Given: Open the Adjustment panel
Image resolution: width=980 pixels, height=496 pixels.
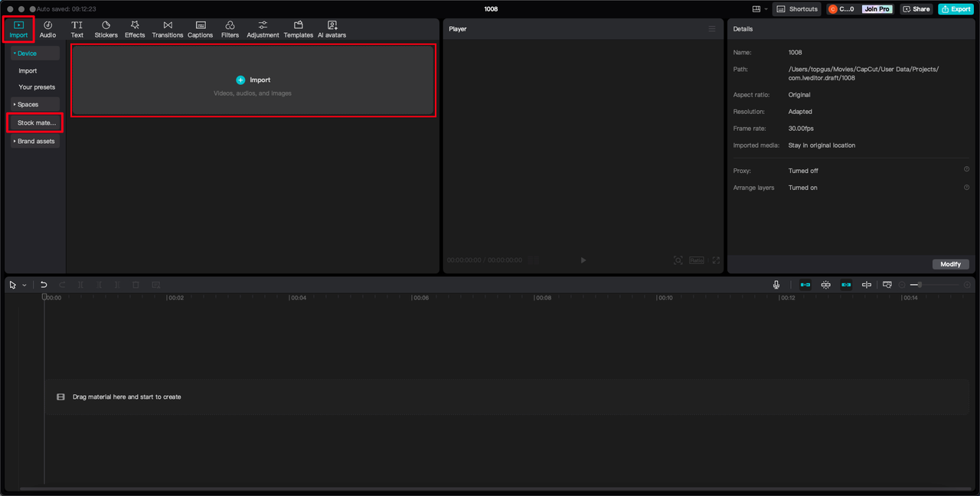Looking at the screenshot, I should (x=263, y=30).
